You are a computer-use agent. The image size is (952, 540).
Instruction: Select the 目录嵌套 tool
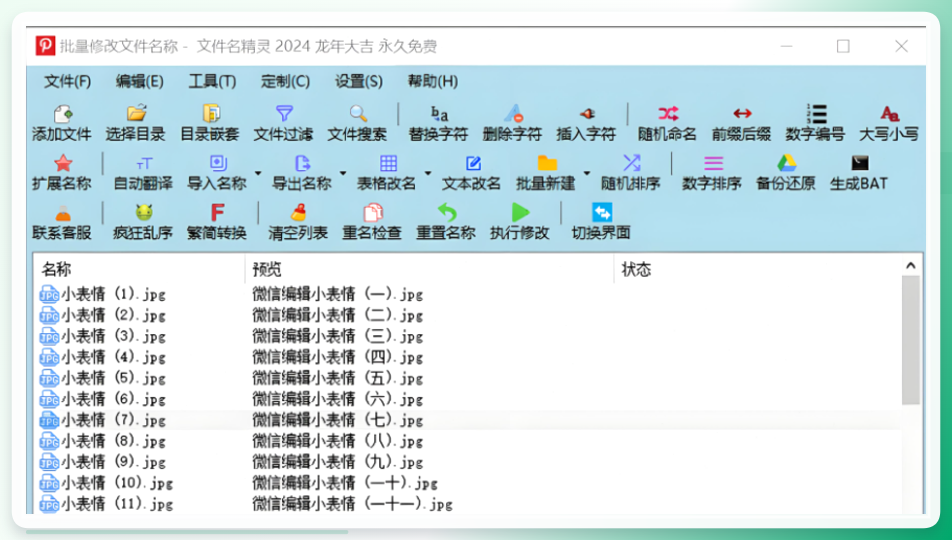tap(210, 123)
